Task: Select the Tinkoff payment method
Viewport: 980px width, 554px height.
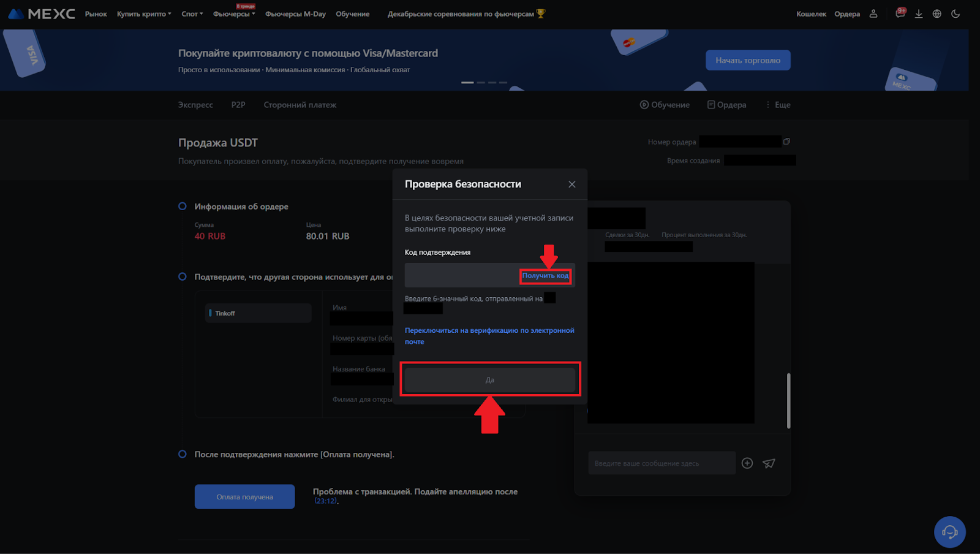Action: (x=258, y=313)
